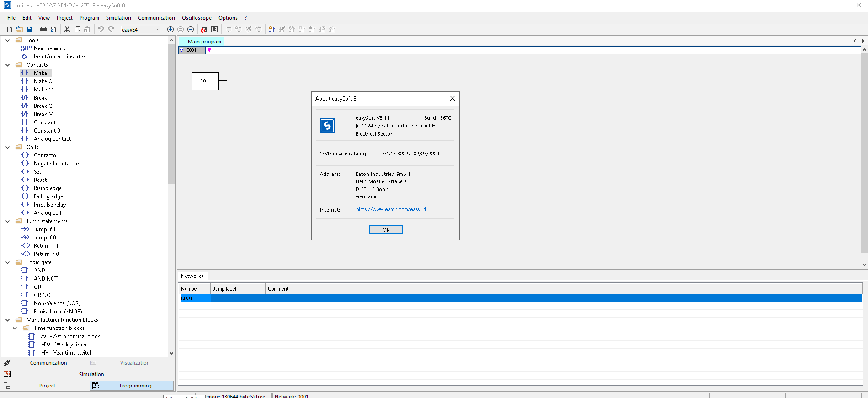Image resolution: width=868 pixels, height=398 pixels.
Task: Click the Jump label column header
Action: pyautogui.click(x=238, y=289)
